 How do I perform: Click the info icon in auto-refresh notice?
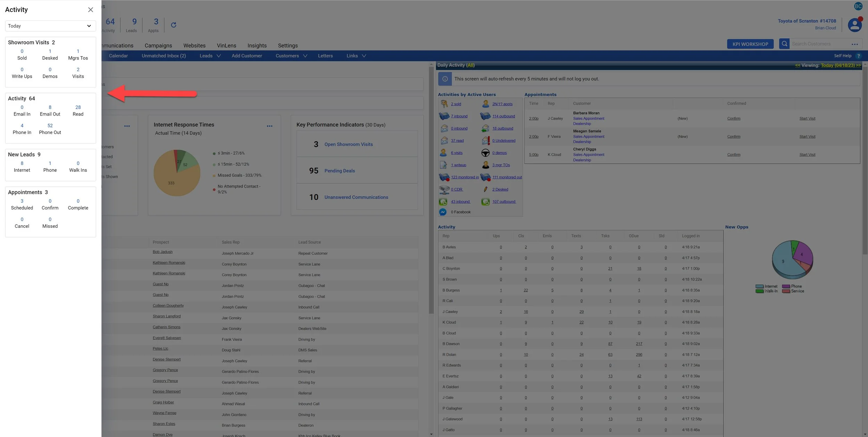[445, 79]
